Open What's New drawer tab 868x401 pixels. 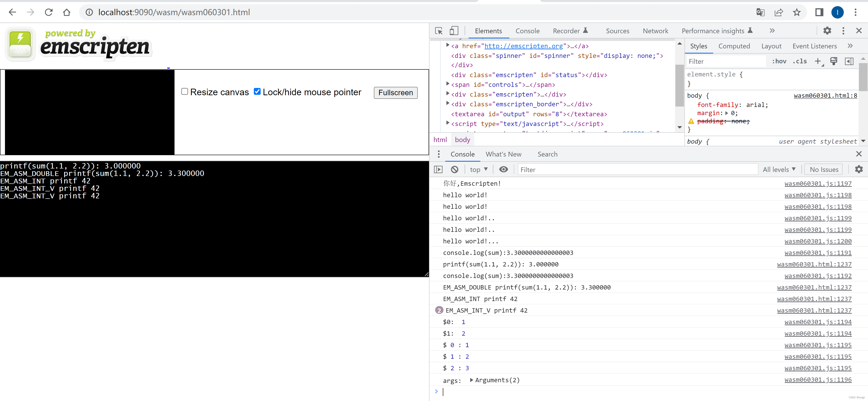[x=503, y=154]
